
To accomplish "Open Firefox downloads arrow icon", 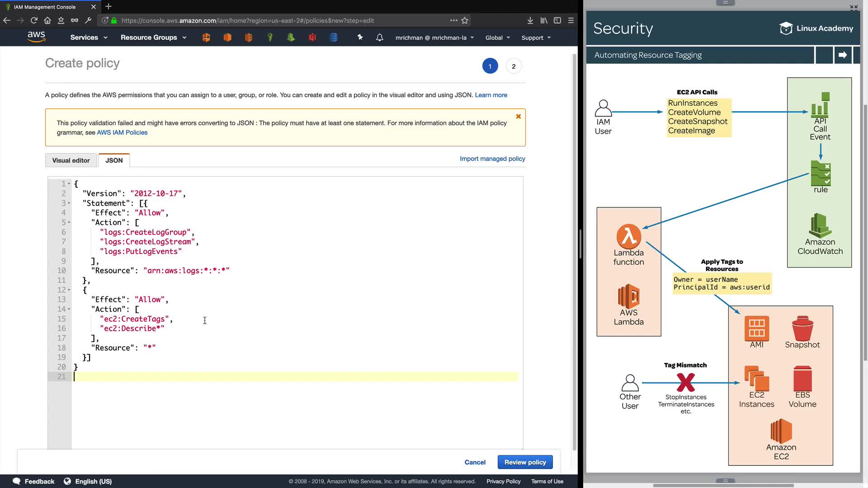I will 530,20.
